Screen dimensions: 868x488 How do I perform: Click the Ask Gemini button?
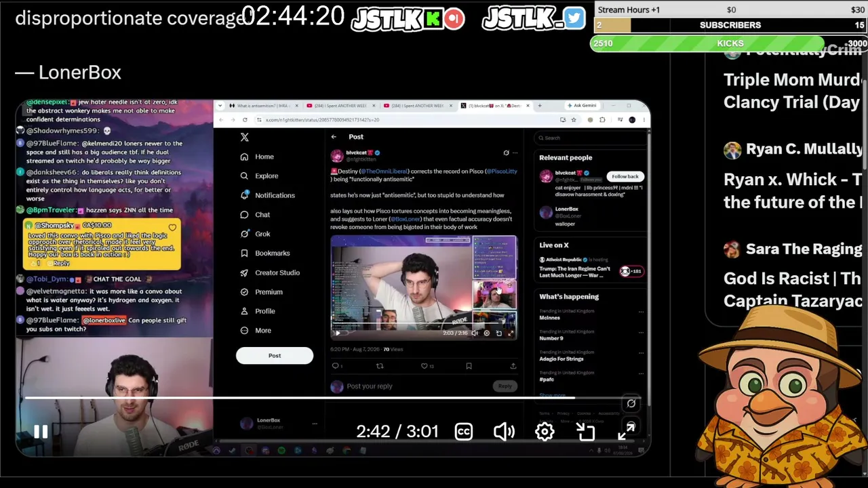581,106
